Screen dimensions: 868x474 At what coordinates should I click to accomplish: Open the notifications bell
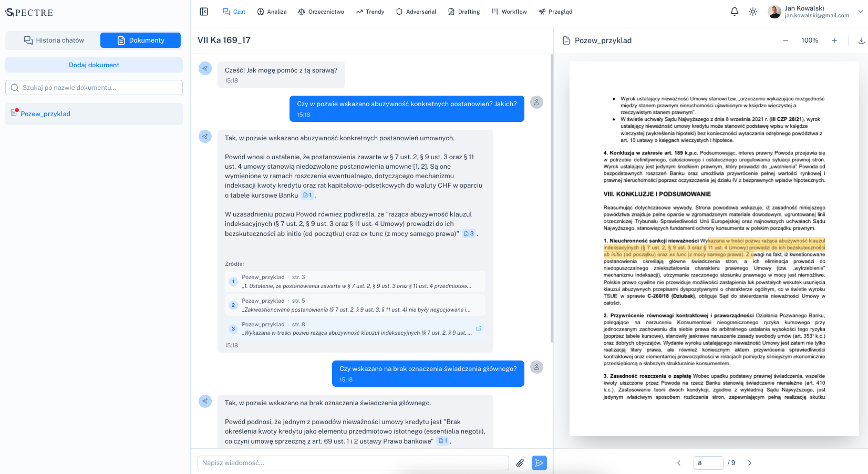734,11
